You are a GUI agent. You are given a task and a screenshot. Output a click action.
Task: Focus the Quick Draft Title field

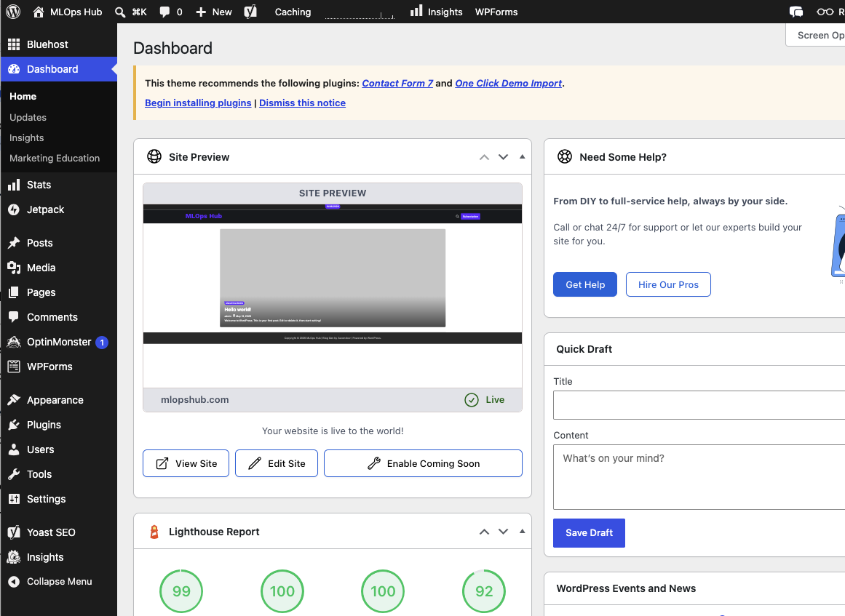pyautogui.click(x=699, y=405)
